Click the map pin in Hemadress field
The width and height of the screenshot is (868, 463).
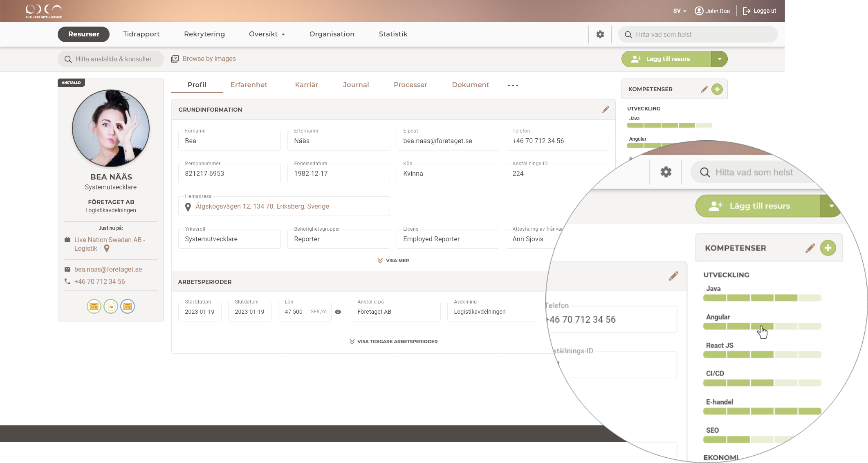tap(188, 207)
